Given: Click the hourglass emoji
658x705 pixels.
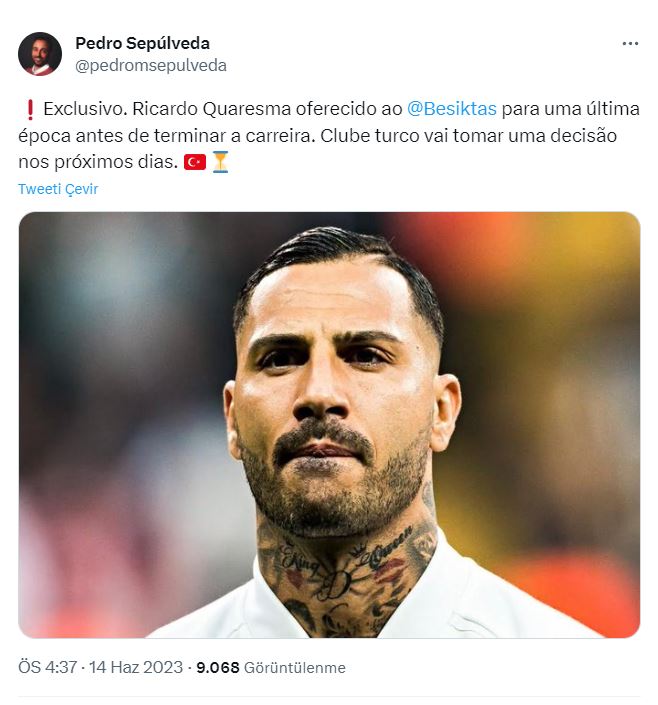Looking at the screenshot, I should coord(220,162).
